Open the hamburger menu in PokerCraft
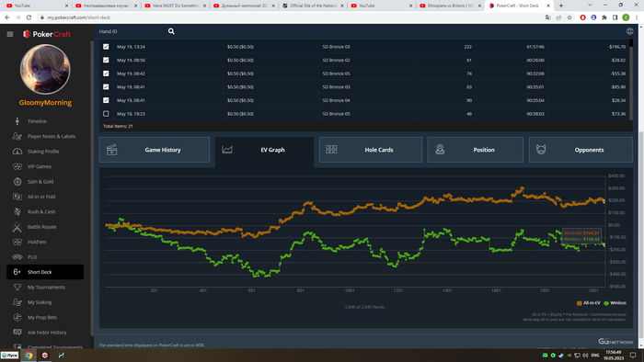Viewport: 644px width, 362px height. pyautogui.click(x=10, y=34)
